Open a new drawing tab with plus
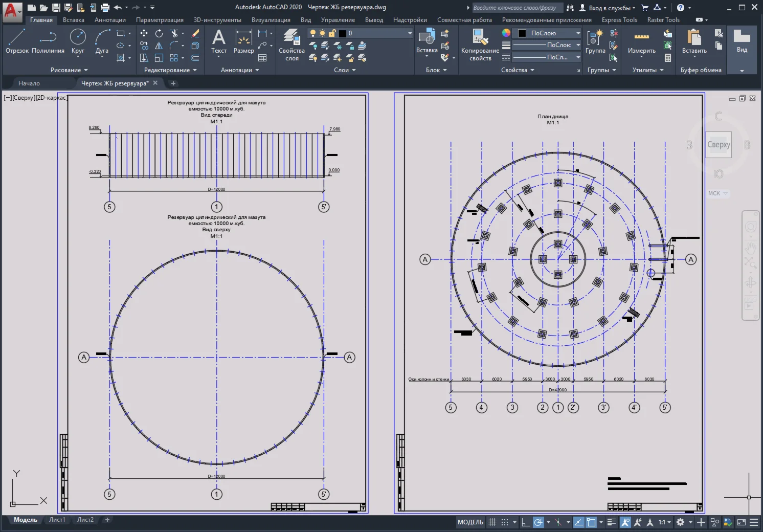 173,83
